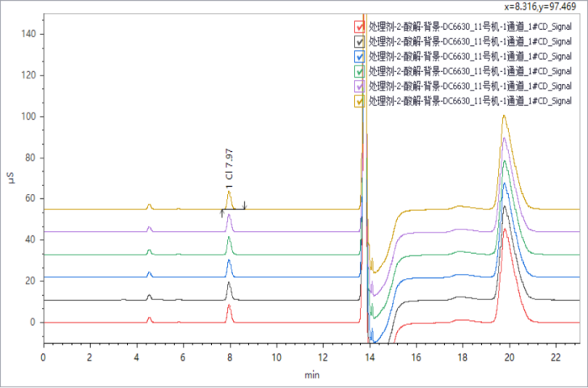Click the μS y-axis title

pos(12,179)
